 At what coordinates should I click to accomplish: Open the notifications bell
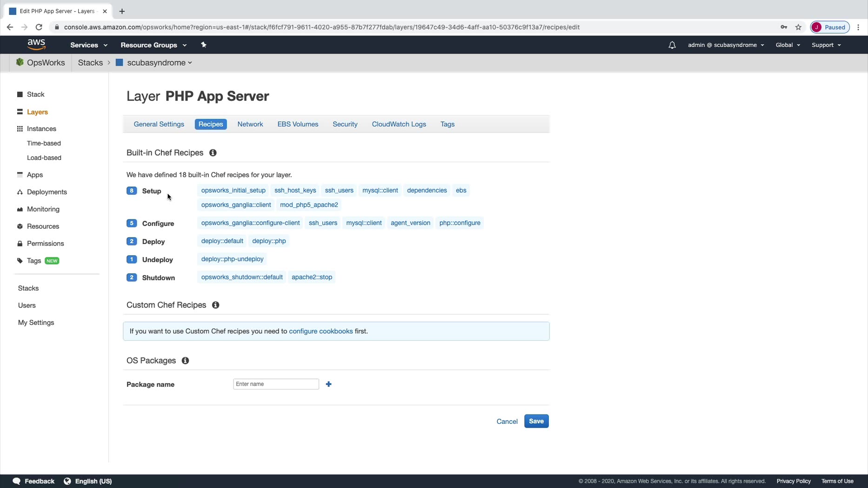click(672, 45)
